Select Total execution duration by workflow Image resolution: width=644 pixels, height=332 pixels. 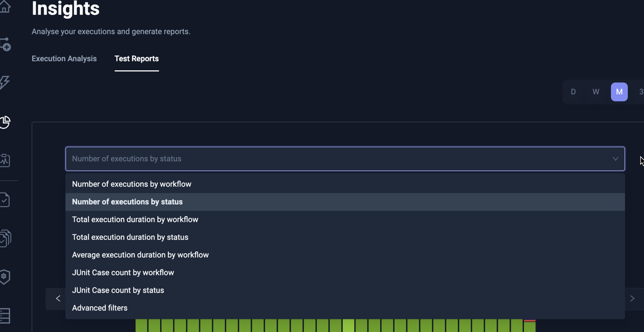pyautogui.click(x=345, y=220)
